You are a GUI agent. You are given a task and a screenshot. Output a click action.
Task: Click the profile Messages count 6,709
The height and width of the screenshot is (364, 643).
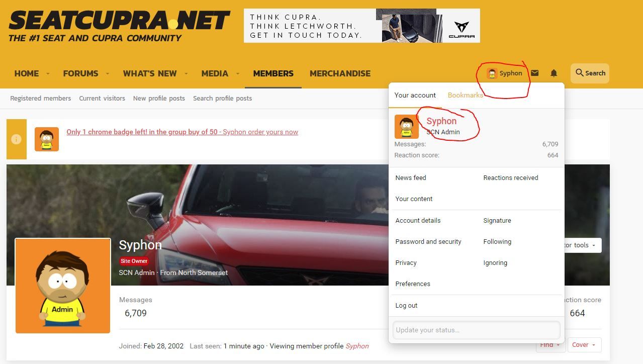[x=136, y=313]
